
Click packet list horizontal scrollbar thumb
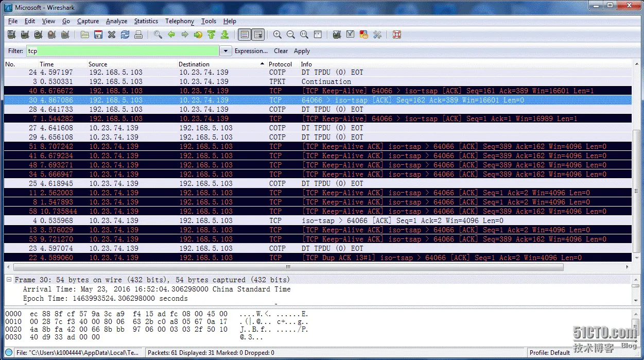point(288,267)
